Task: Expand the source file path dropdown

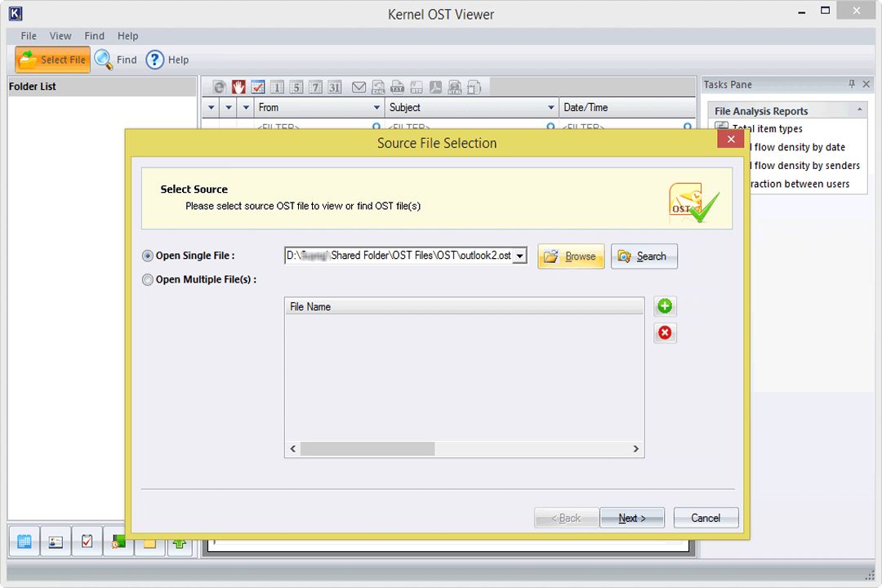Action: click(x=520, y=256)
